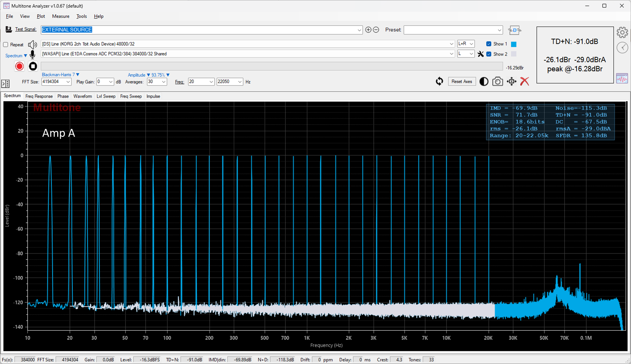Click the refresh arrows icon

(439, 82)
